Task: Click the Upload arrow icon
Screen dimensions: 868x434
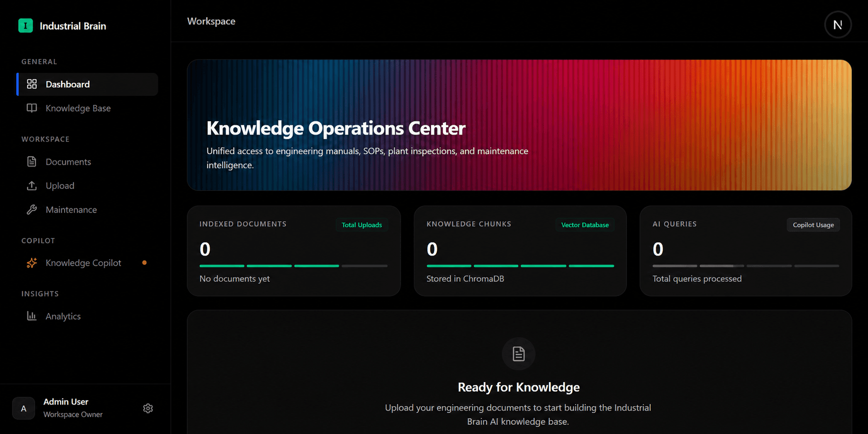Action: [32, 185]
